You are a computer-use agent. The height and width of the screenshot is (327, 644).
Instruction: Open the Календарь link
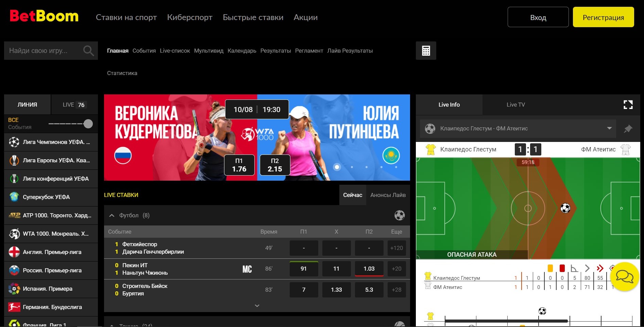(242, 51)
